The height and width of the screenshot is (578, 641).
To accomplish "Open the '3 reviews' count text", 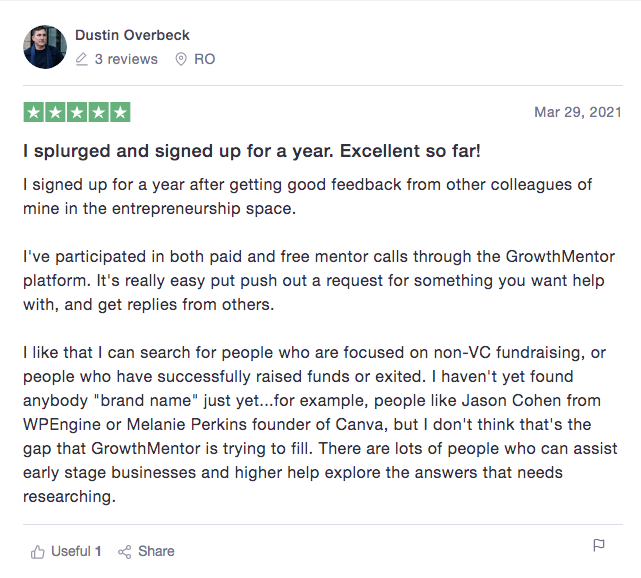I will point(126,59).
